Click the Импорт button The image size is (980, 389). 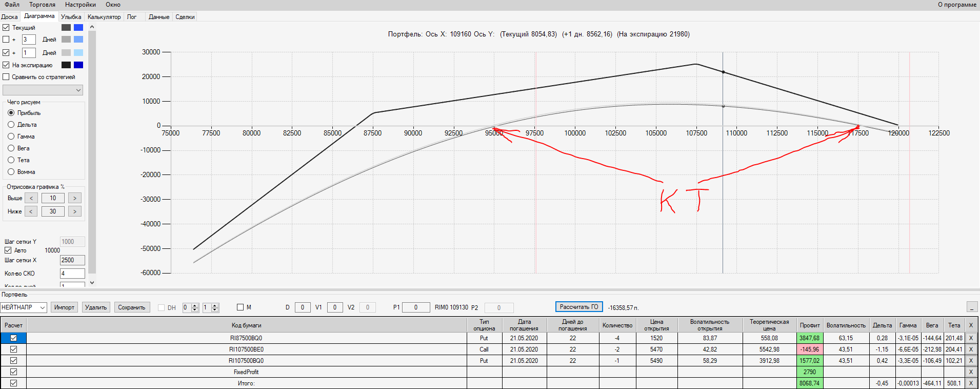point(64,307)
